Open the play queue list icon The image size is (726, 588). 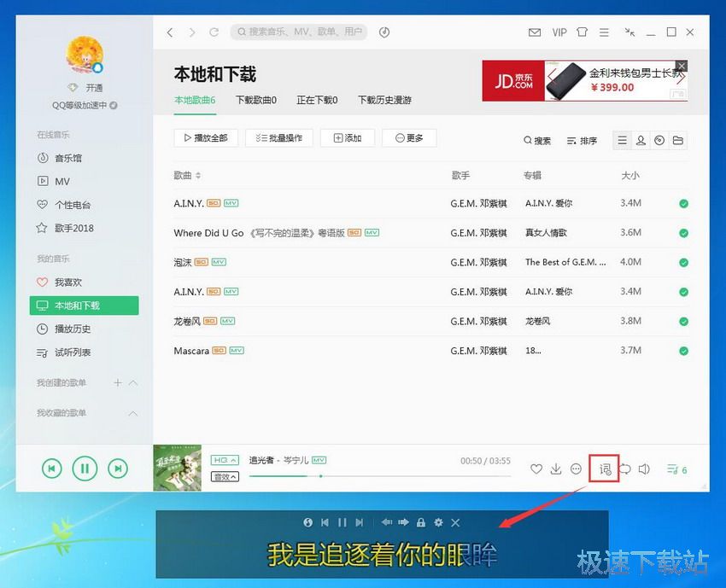pyautogui.click(x=676, y=469)
